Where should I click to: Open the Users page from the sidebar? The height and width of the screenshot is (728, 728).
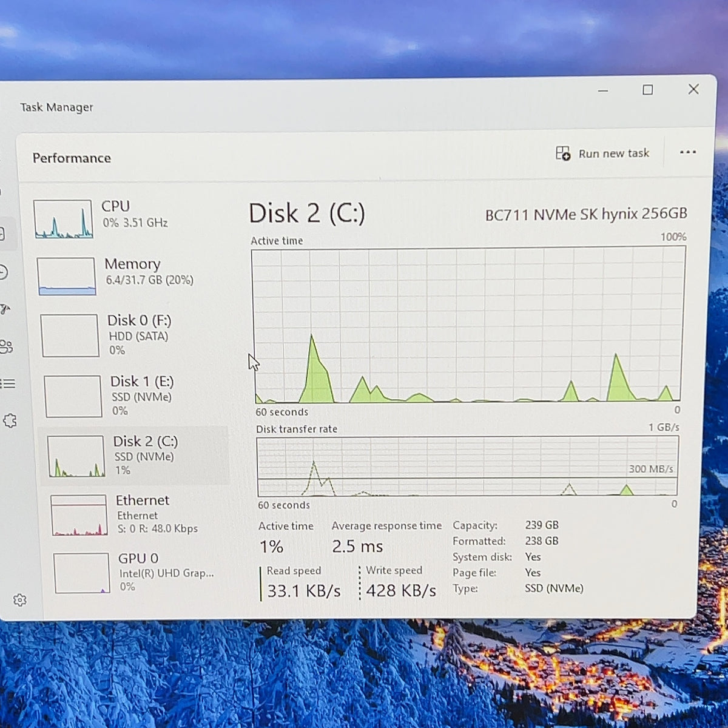6,346
